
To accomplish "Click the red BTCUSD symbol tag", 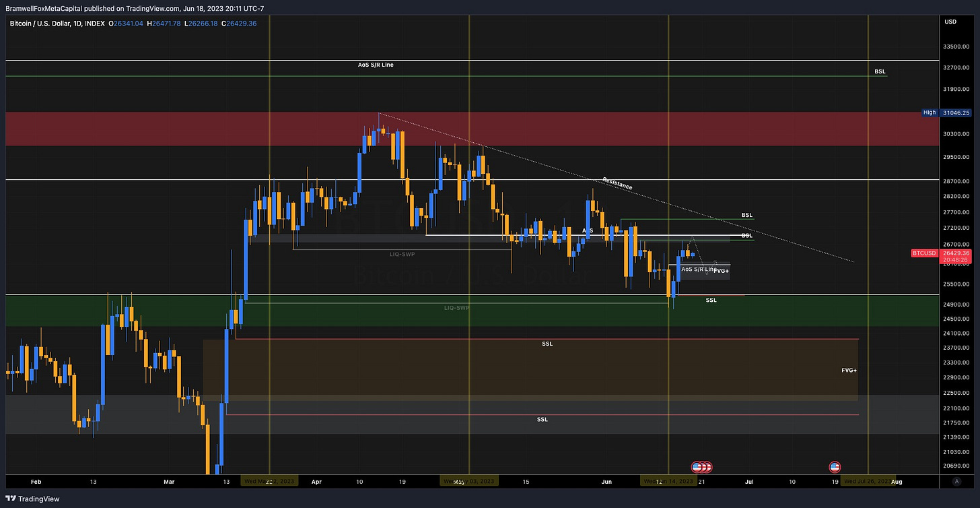I will pos(924,253).
